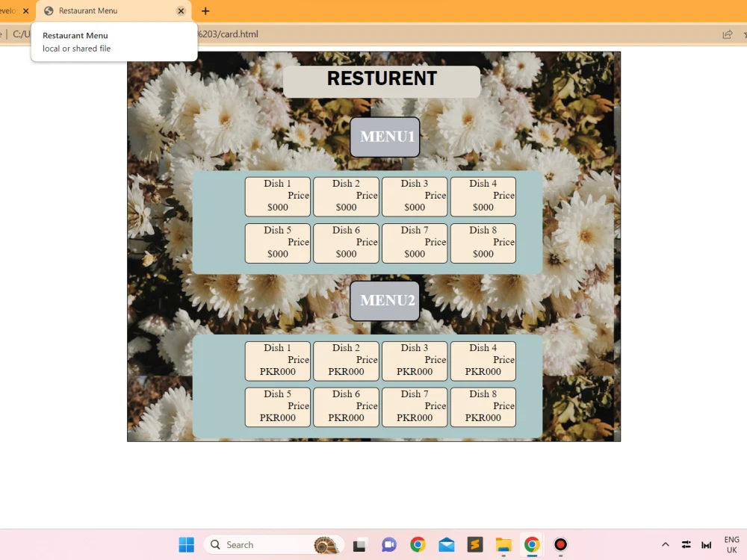The image size is (747, 560).
Task: Select Dish 3 card priced PKR000
Action: tap(415, 361)
